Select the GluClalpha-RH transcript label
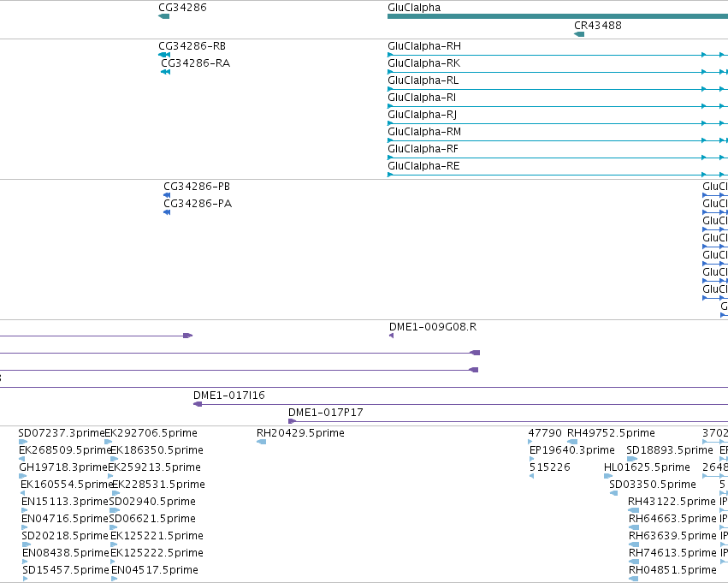Viewport: 728px width, 583px height. pyautogui.click(x=424, y=46)
